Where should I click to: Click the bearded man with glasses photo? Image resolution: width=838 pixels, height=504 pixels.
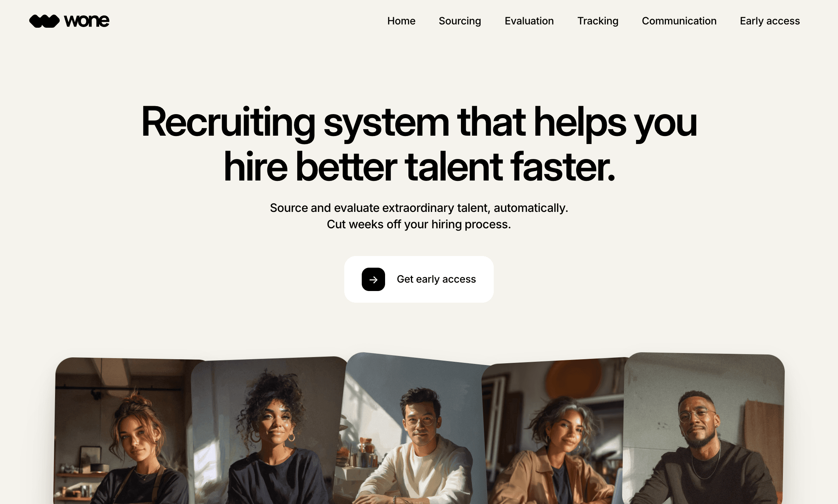pyautogui.click(x=703, y=429)
